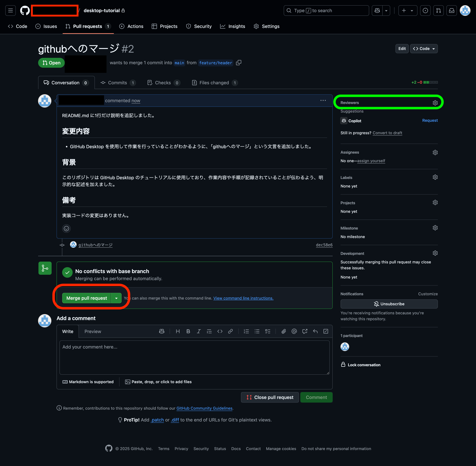Click Customize notifications link
This screenshot has height=466, width=476.
pyautogui.click(x=428, y=294)
